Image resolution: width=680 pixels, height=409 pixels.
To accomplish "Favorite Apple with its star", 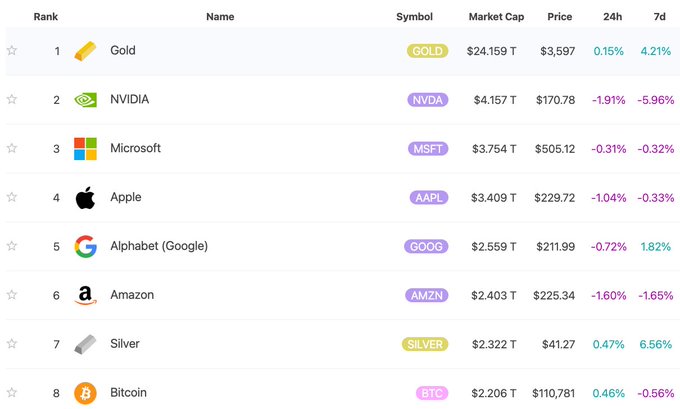I will click(x=12, y=197).
